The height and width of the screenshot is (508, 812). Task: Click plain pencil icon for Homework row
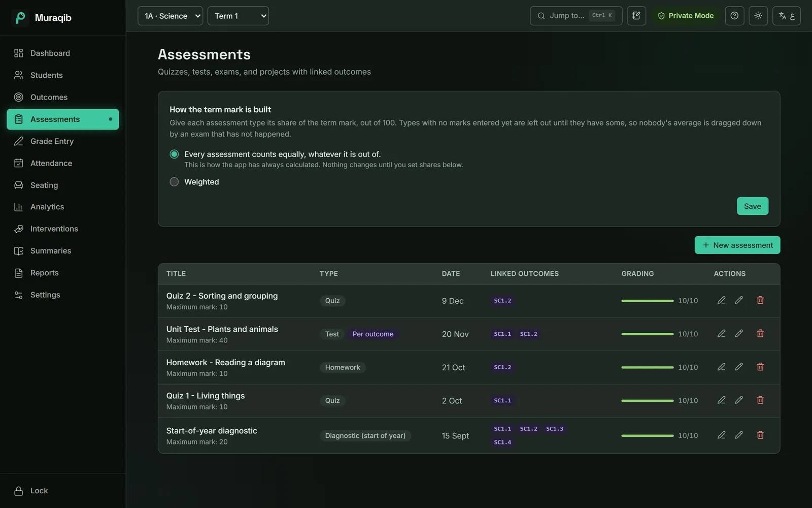coord(739,367)
